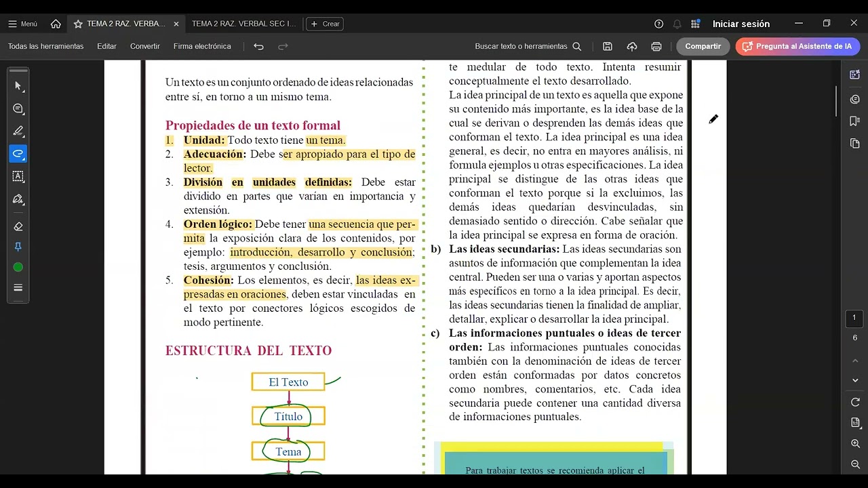The image size is (868, 488).
Task: Select the arrow selection tool
Action: tap(18, 86)
